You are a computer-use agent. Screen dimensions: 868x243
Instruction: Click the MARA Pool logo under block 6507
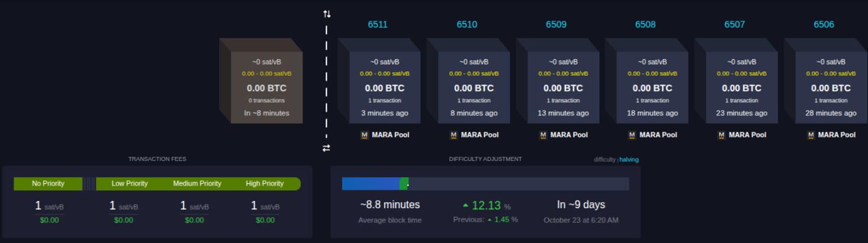tap(721, 135)
